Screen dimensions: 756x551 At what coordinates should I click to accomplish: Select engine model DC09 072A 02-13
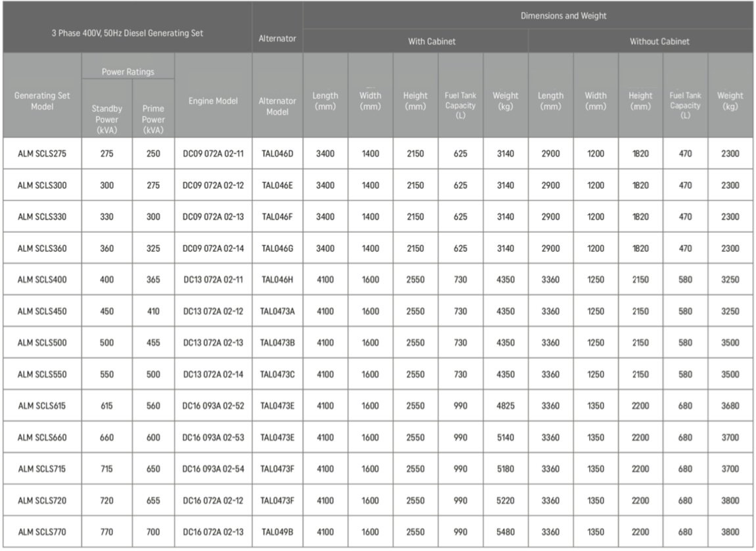click(x=213, y=217)
